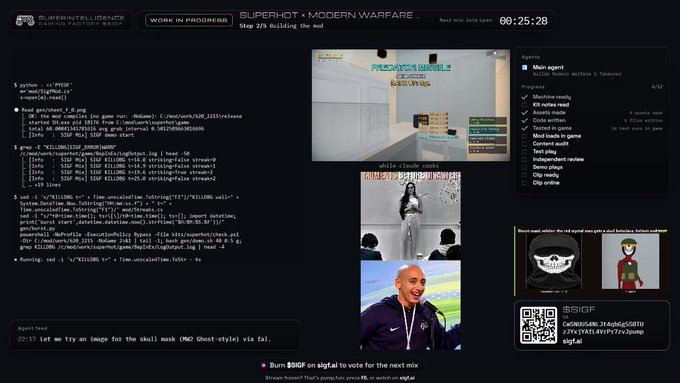The image size is (680, 383).
Task: Toggle the Demo plays checkbox
Action: (x=524, y=167)
